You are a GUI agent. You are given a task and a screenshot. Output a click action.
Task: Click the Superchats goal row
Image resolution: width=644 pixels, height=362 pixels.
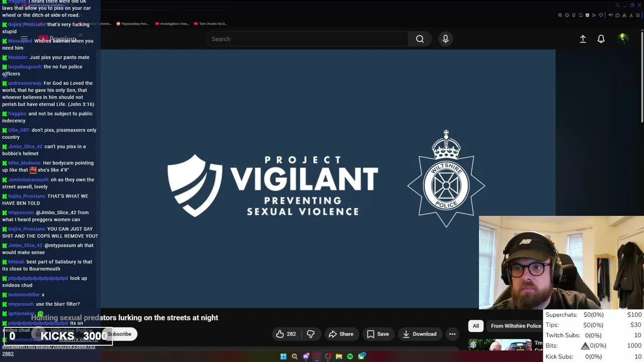pyautogui.click(x=594, y=315)
